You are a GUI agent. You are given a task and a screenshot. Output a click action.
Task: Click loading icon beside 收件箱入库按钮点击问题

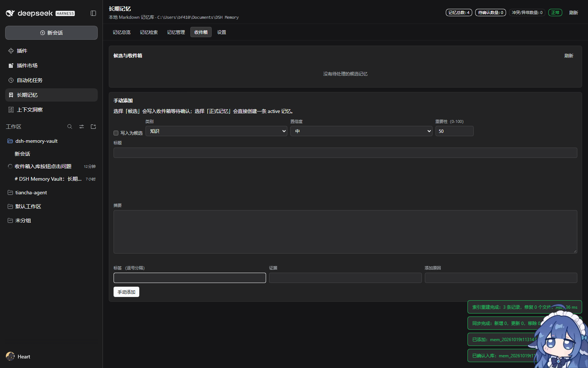pyautogui.click(x=10, y=166)
